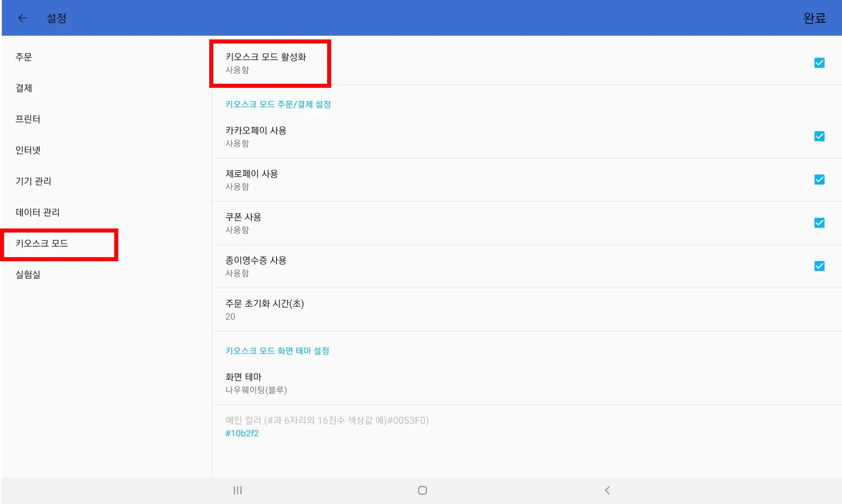Screen dimensions: 842x504
Task: Click the 제로페이 사용 label
Action: pyautogui.click(x=251, y=174)
